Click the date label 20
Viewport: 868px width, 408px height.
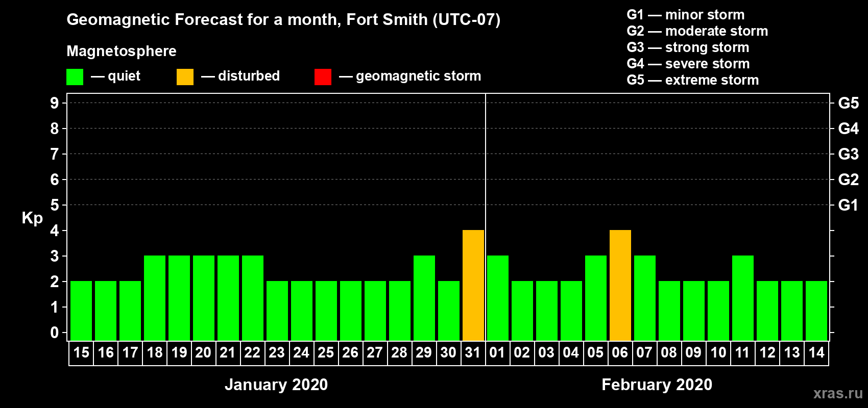[x=203, y=353]
